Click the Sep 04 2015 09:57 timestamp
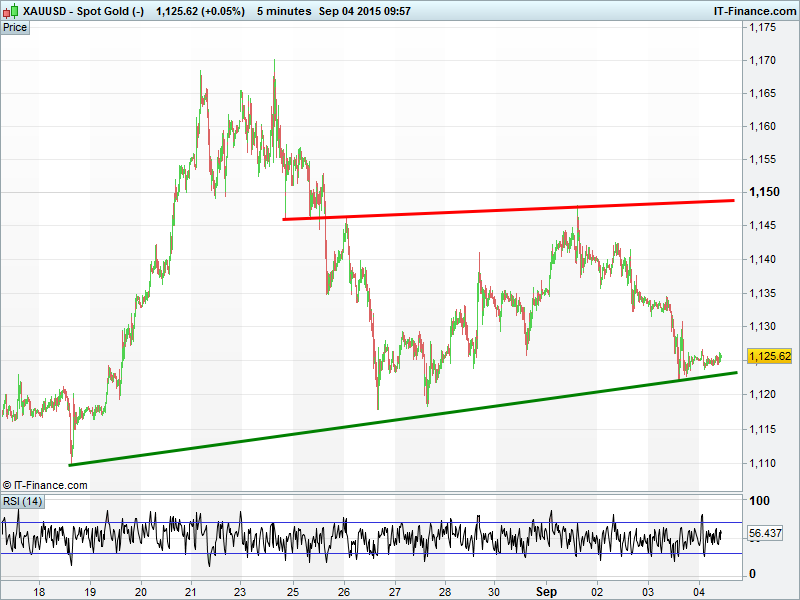Screen dimensions: 800x600 pyautogui.click(x=363, y=10)
